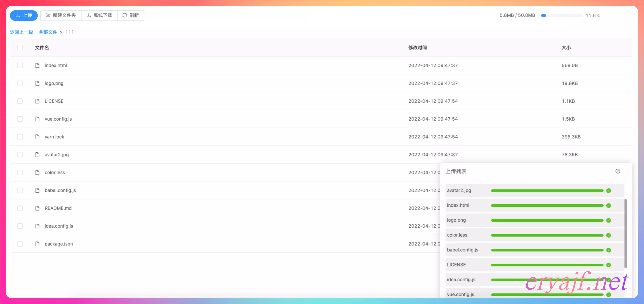Click the green checkmark for color.less upload

pos(608,235)
